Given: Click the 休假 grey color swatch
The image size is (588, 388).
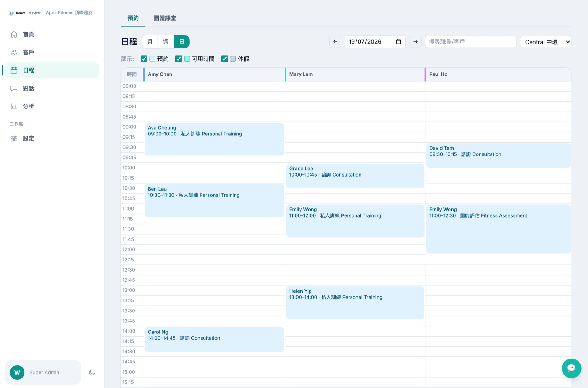Looking at the screenshot, I should tap(233, 59).
